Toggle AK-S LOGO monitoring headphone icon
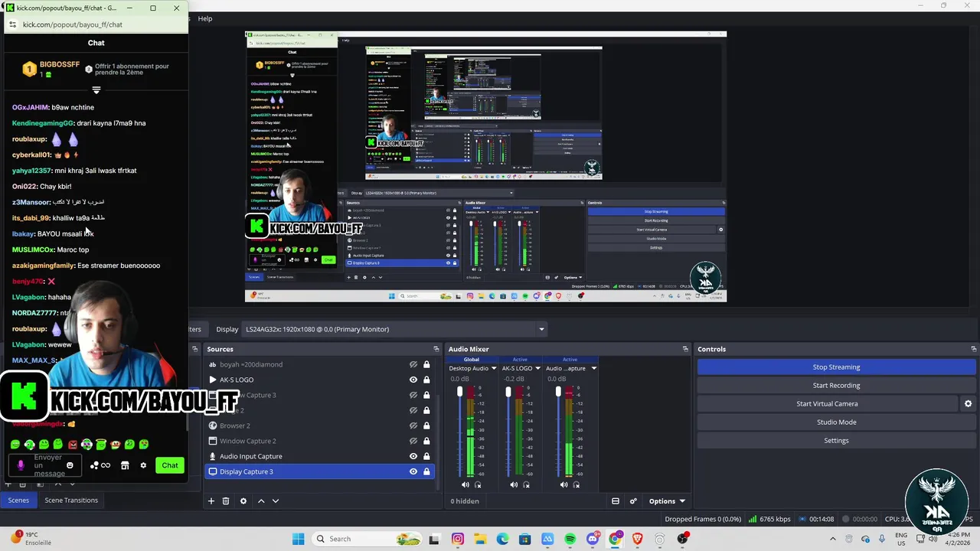The height and width of the screenshot is (551, 980). pyautogui.click(x=527, y=484)
